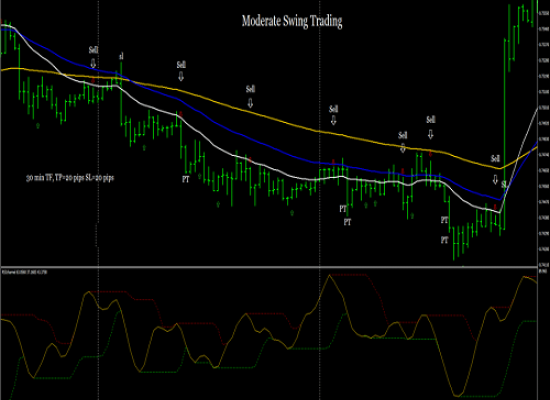Click the 'Moderate Swing Trading' chart title
Screen dimensions: 550x400
[292, 21]
